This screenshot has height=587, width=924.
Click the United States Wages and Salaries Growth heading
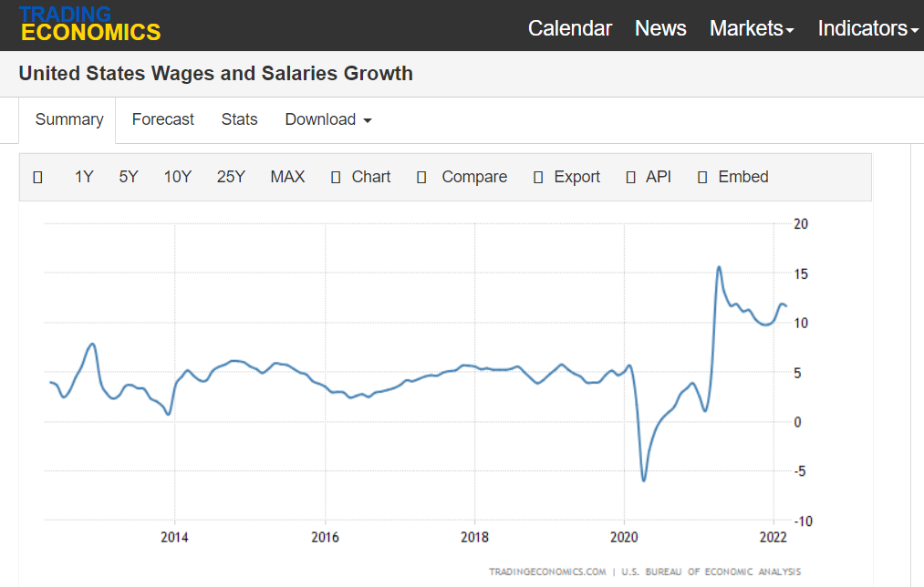coord(215,74)
